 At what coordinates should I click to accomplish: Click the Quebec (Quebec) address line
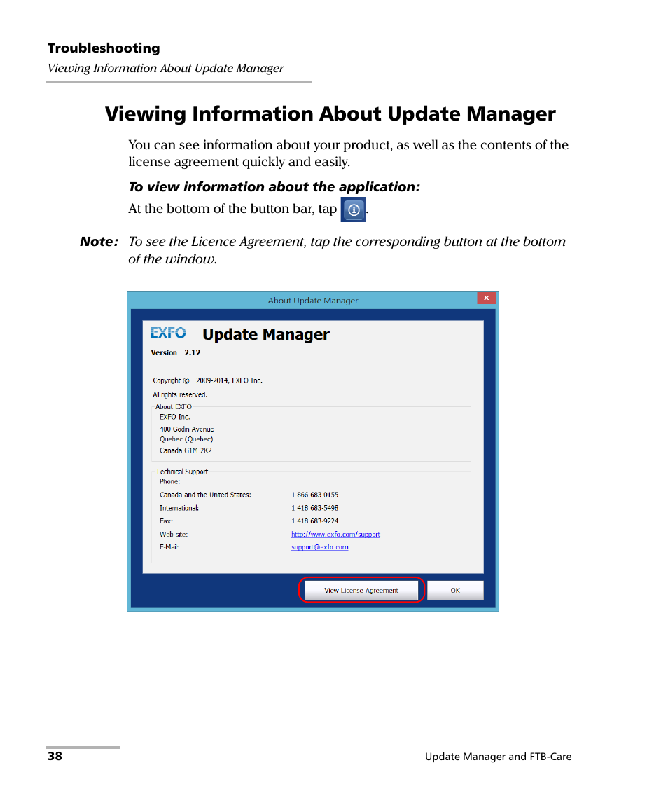pyautogui.click(x=186, y=439)
